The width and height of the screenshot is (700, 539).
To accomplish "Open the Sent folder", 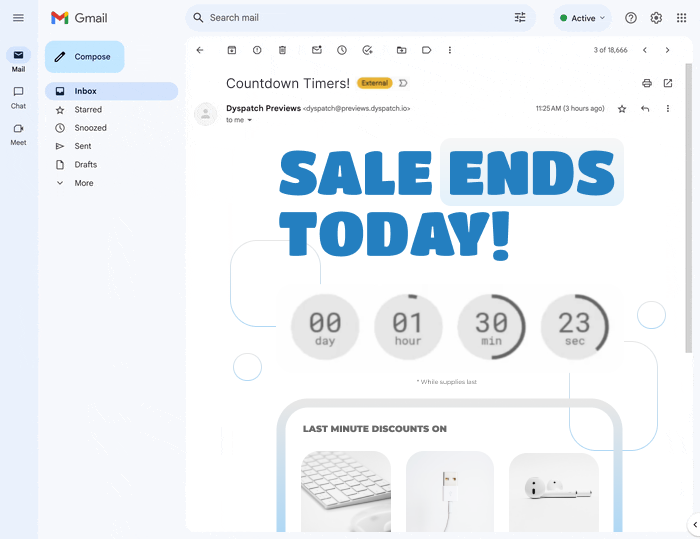I will pos(111,146).
